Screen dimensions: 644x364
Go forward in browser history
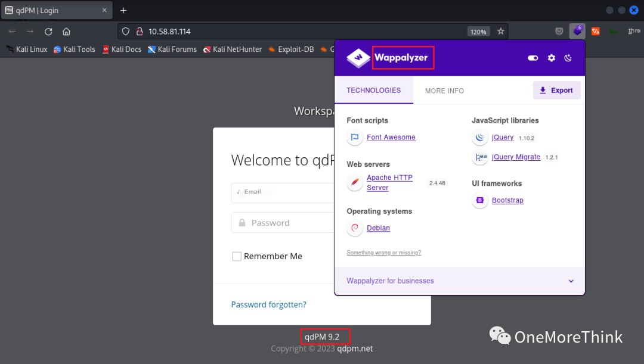(30, 32)
